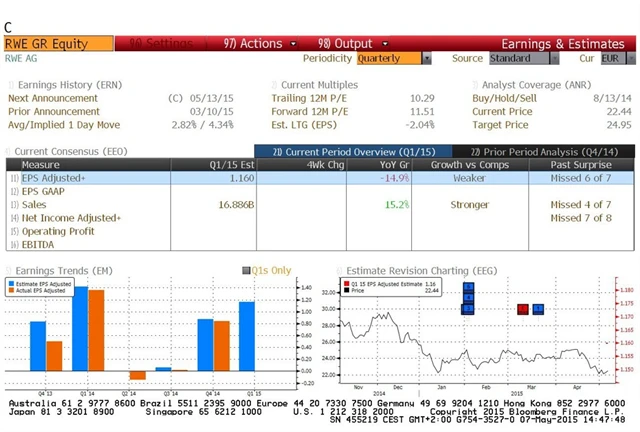Click the Current Consensus (EEO) section icon
The image size is (640, 432).
[x=10, y=151]
